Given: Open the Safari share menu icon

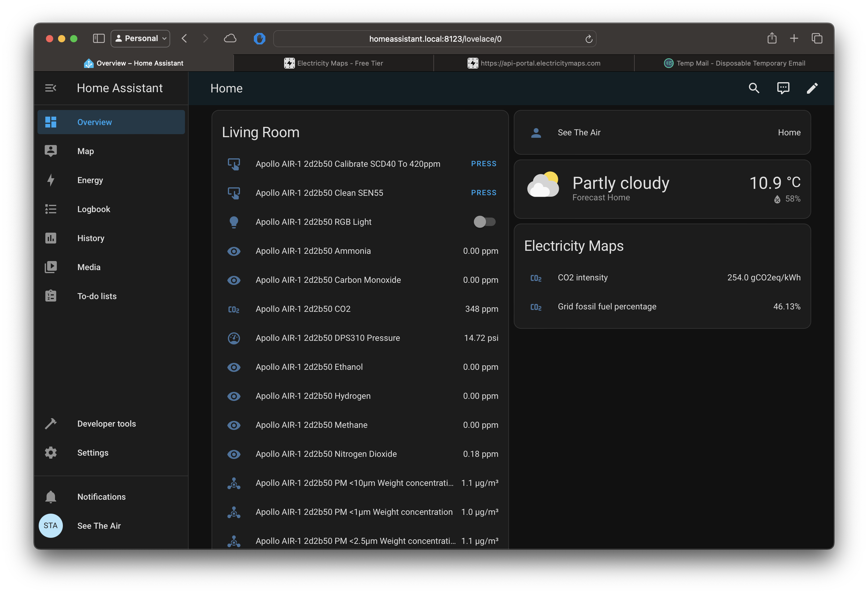Looking at the screenshot, I should 772,38.
